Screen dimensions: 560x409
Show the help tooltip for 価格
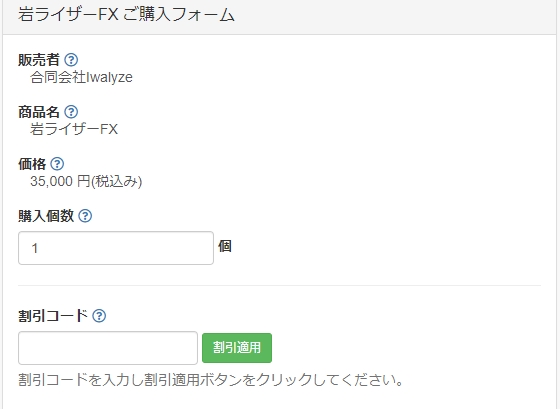(x=57, y=164)
